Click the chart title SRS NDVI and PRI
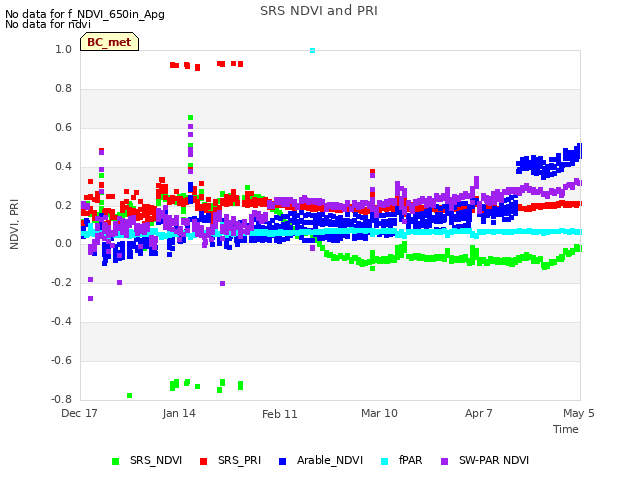The image size is (640, 480). (x=319, y=11)
